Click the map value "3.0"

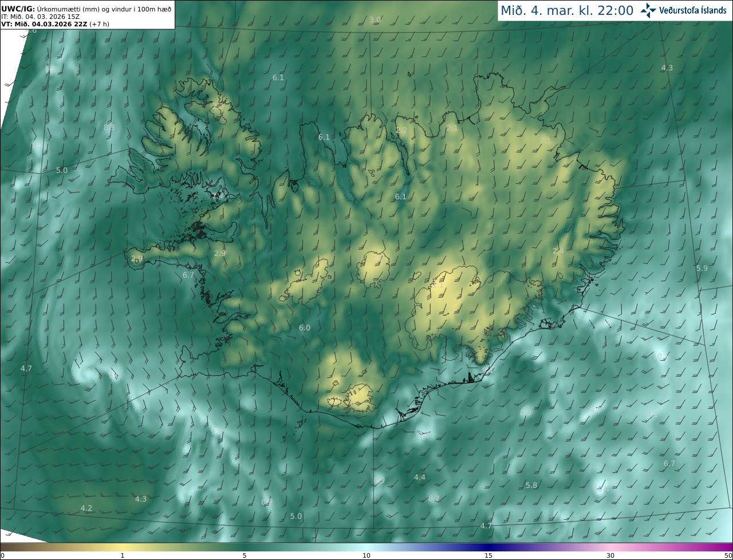375,19
